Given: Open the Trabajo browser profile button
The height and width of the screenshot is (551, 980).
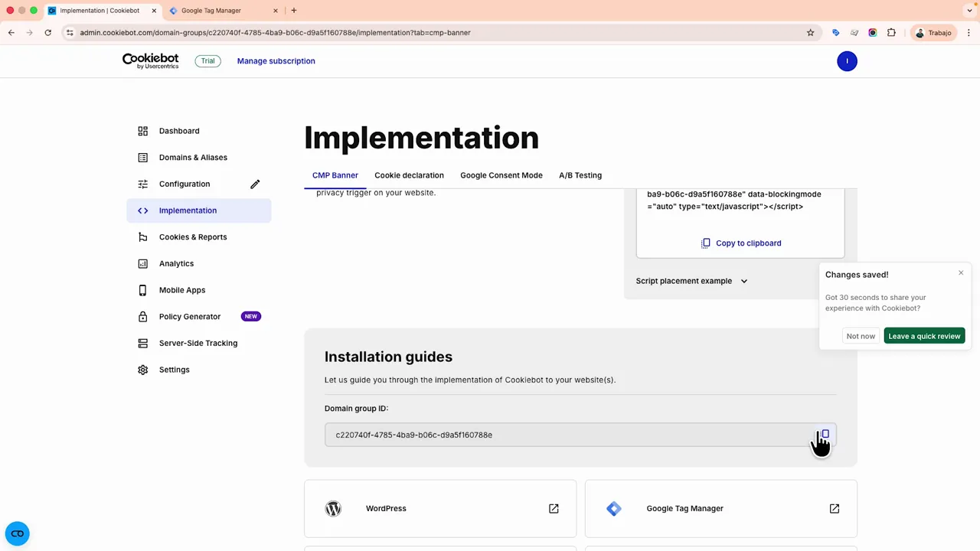Looking at the screenshot, I should tap(933, 33).
